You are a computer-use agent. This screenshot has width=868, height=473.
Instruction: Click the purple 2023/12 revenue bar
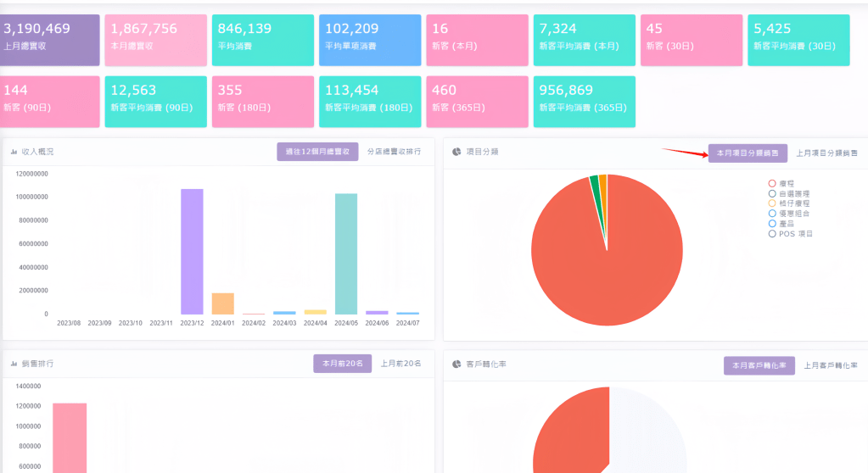pos(192,251)
